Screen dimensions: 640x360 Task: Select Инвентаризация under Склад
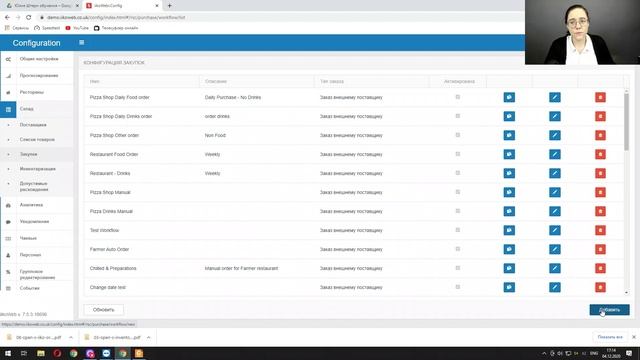coord(37,169)
